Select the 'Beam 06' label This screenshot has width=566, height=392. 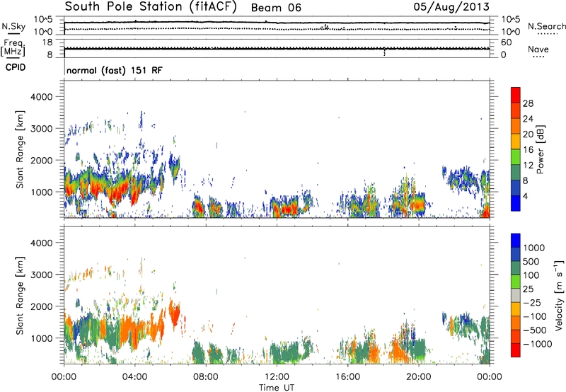(x=276, y=8)
